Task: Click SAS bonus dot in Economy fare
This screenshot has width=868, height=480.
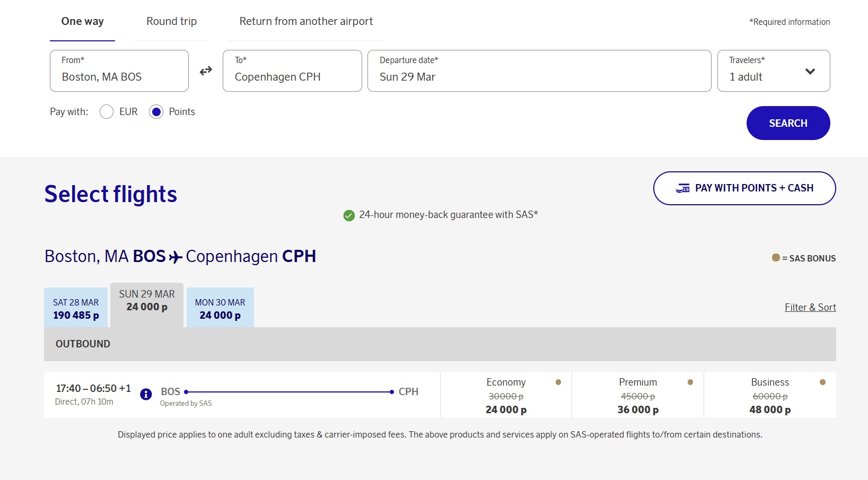Action: pyautogui.click(x=558, y=382)
